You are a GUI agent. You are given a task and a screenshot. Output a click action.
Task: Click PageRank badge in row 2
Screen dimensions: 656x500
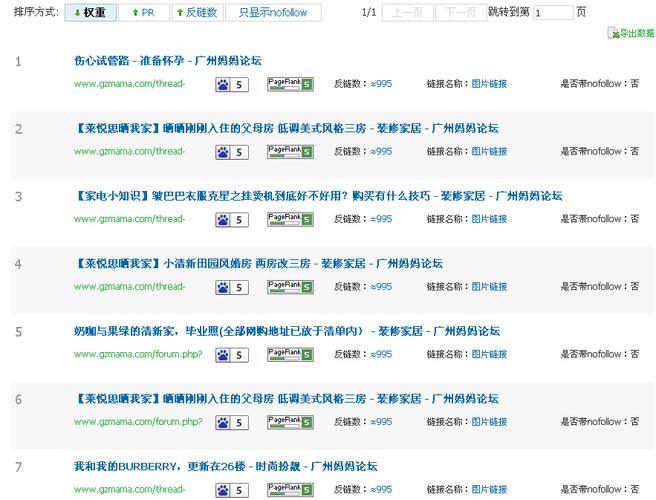(x=290, y=152)
